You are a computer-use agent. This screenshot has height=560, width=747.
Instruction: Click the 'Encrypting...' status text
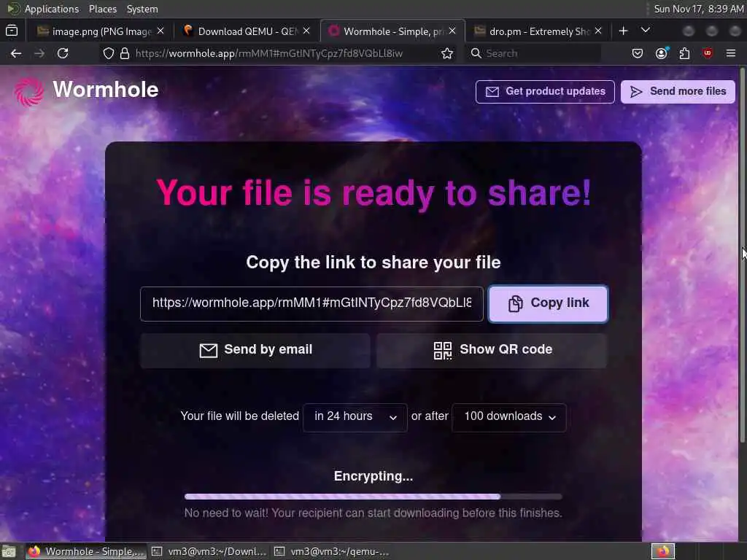[373, 476]
